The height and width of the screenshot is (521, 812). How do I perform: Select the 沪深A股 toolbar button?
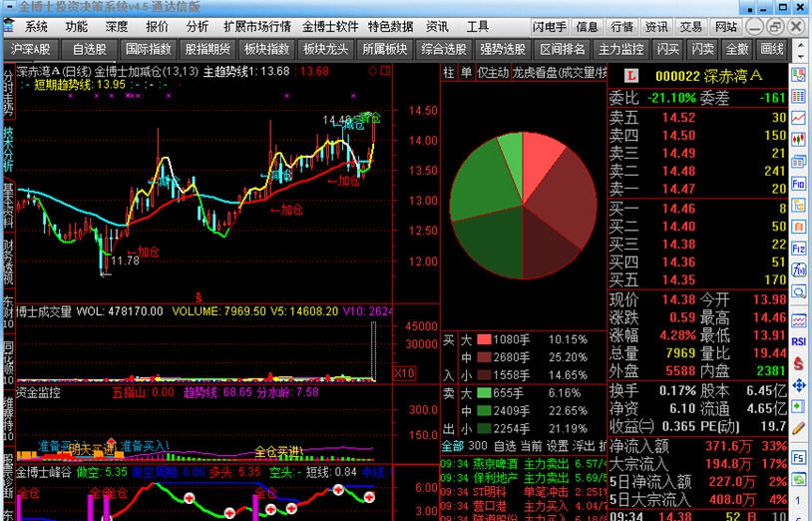click(30, 49)
